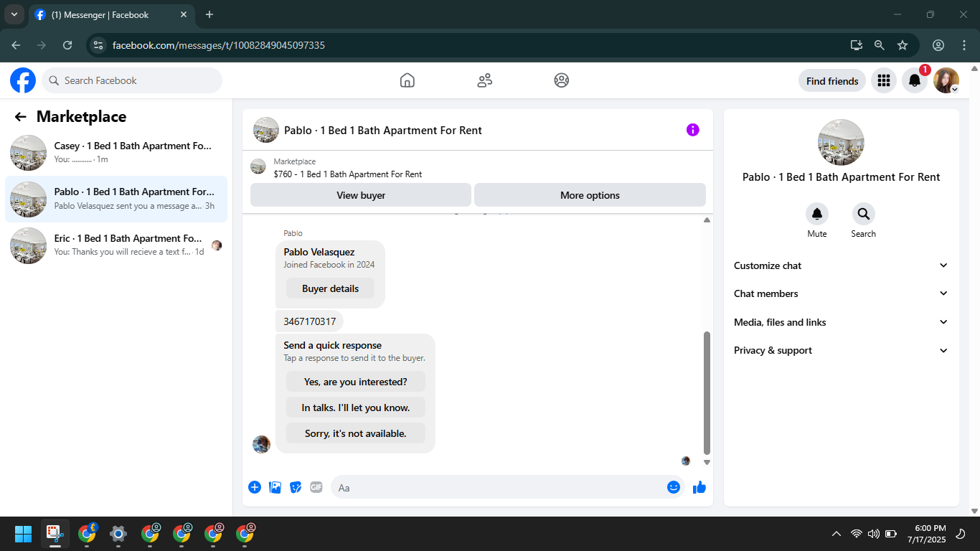Open Wi-Fi network settings in tray
Viewport: 980px width, 551px height.
pyautogui.click(x=856, y=534)
